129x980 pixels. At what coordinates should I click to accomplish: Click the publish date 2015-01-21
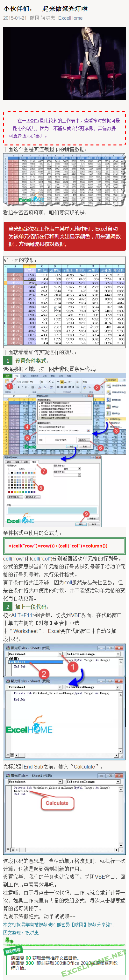point(15,18)
